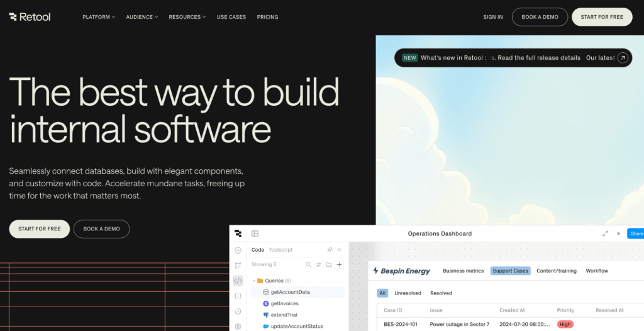Click the Case ID column header

(x=392, y=310)
